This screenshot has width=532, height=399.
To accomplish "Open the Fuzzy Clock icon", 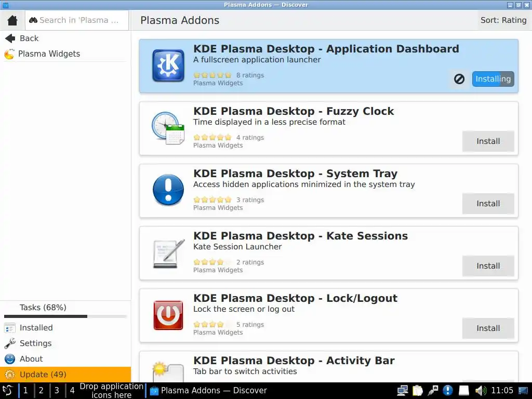I will click(x=168, y=128).
